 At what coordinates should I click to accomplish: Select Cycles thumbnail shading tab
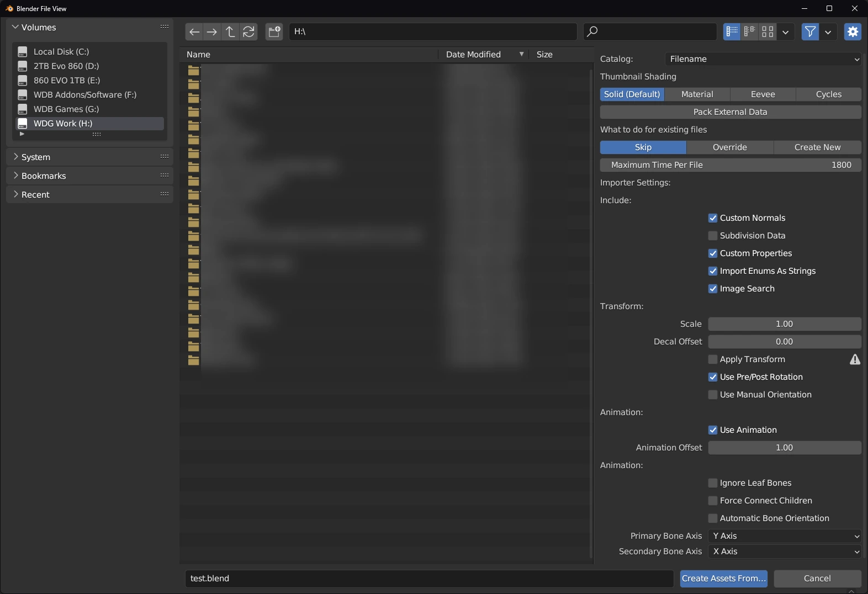click(x=828, y=94)
